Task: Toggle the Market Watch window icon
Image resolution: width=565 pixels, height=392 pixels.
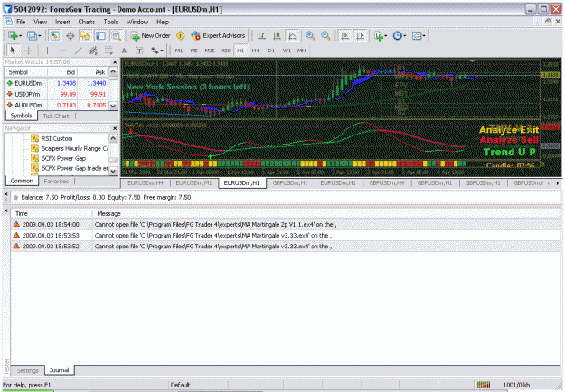Action: pyautogui.click(x=54, y=35)
